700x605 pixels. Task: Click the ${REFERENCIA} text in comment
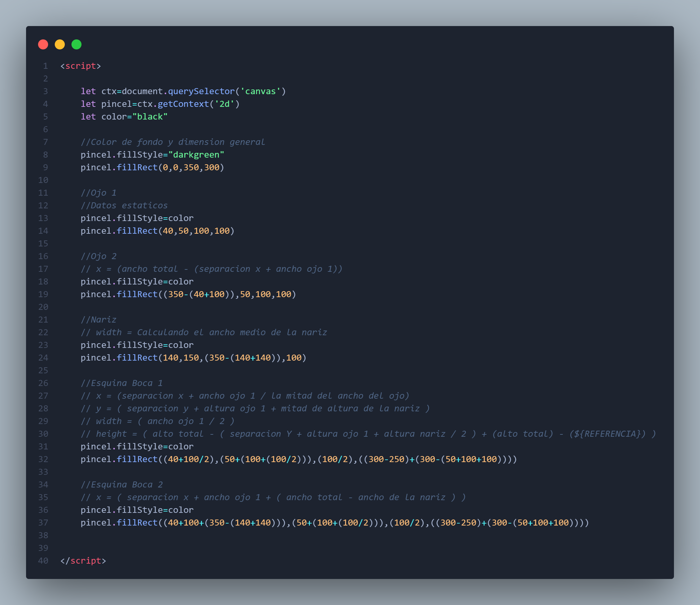coord(607,434)
